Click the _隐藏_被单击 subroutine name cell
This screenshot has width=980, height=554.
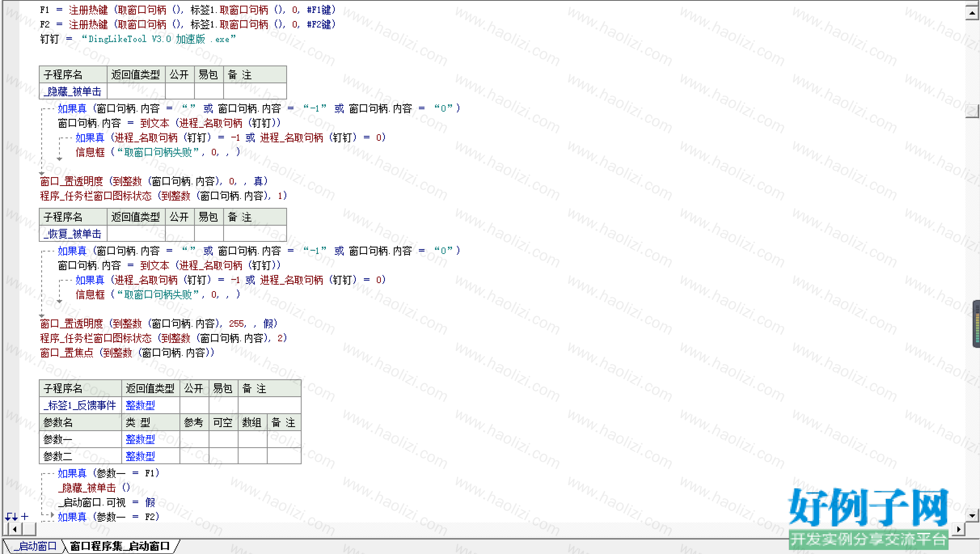click(73, 91)
